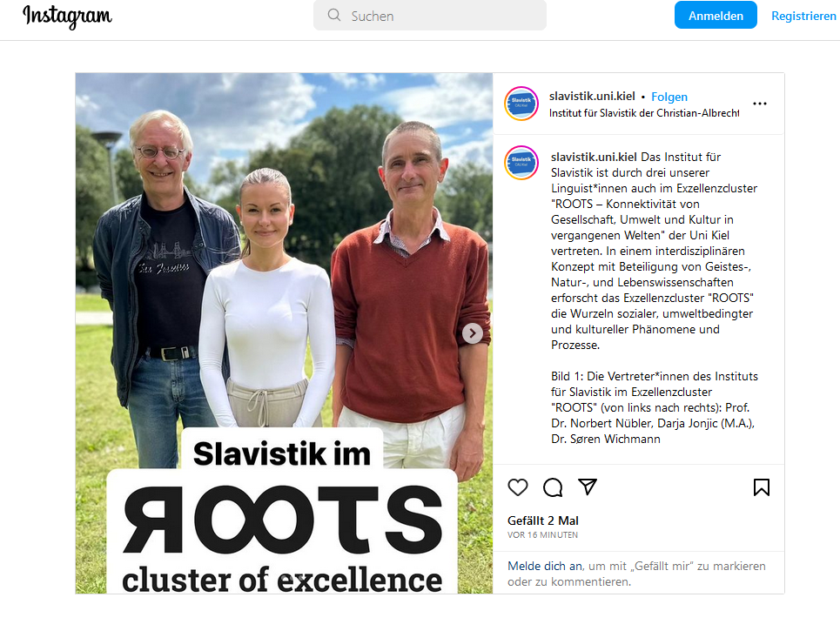Click the Anmelden button
The height and width of the screenshot is (631, 840).
point(716,16)
